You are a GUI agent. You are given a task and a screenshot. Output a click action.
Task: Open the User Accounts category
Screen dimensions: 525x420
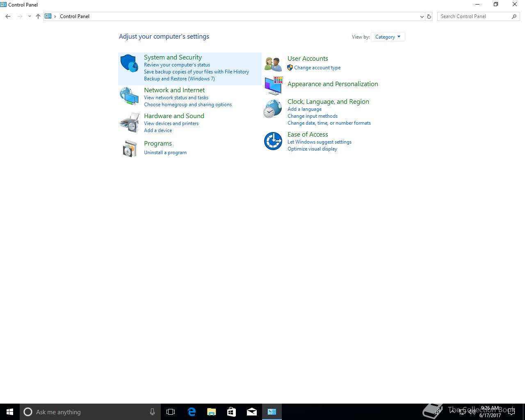click(308, 59)
